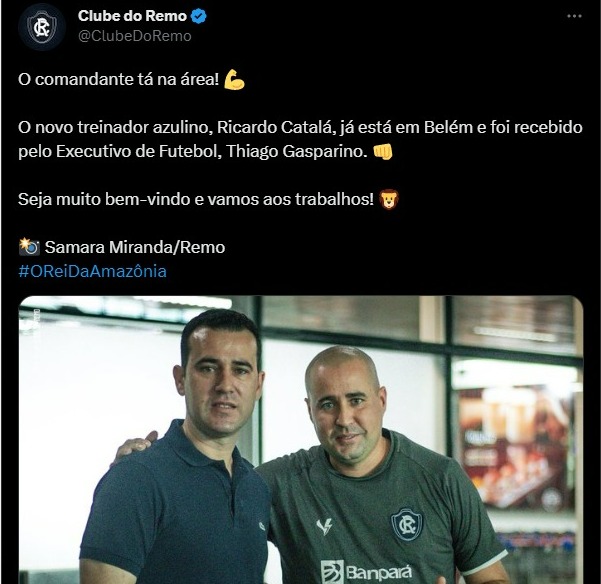Click the 'Samara Miranda/Remo' photo credit

[x=135, y=247]
